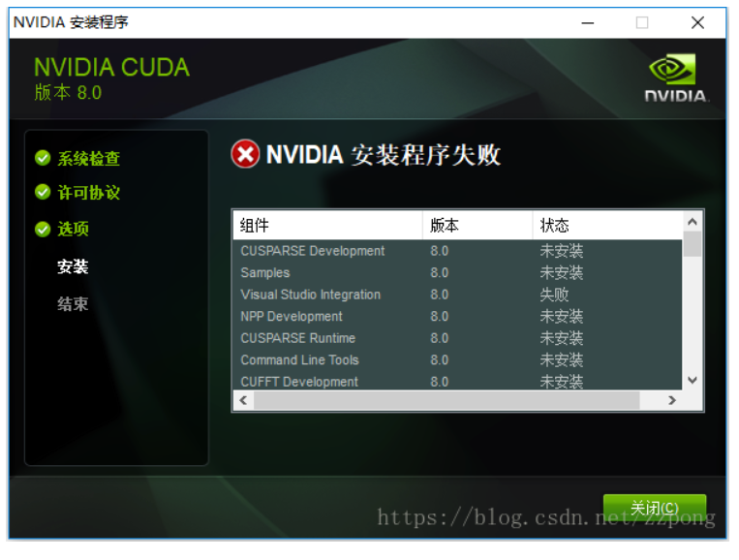Minimize the NVIDIA 安装程序 window
Image resolution: width=739 pixels, height=560 pixels.
tap(587, 22)
